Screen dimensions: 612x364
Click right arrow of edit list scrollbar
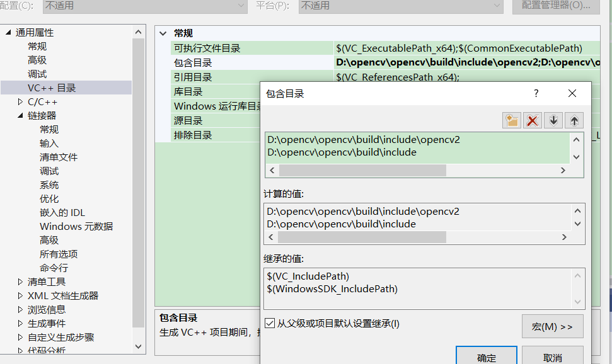[x=563, y=171]
